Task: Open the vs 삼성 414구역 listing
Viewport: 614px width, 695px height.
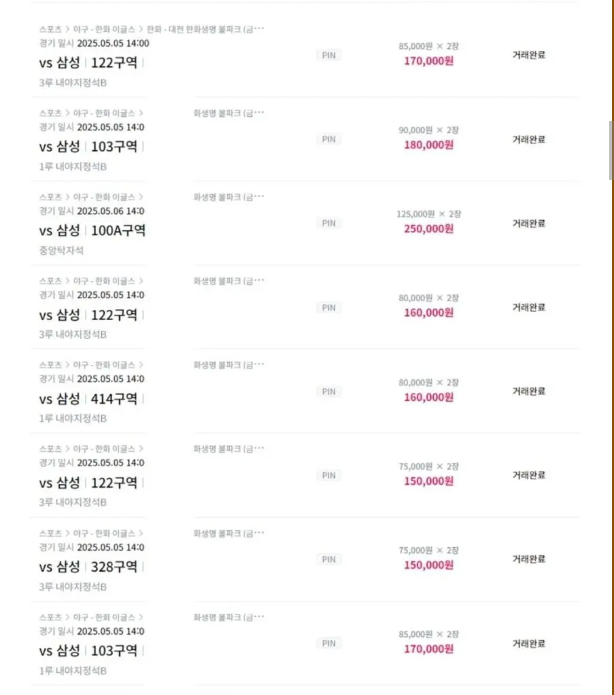Action: (88, 399)
